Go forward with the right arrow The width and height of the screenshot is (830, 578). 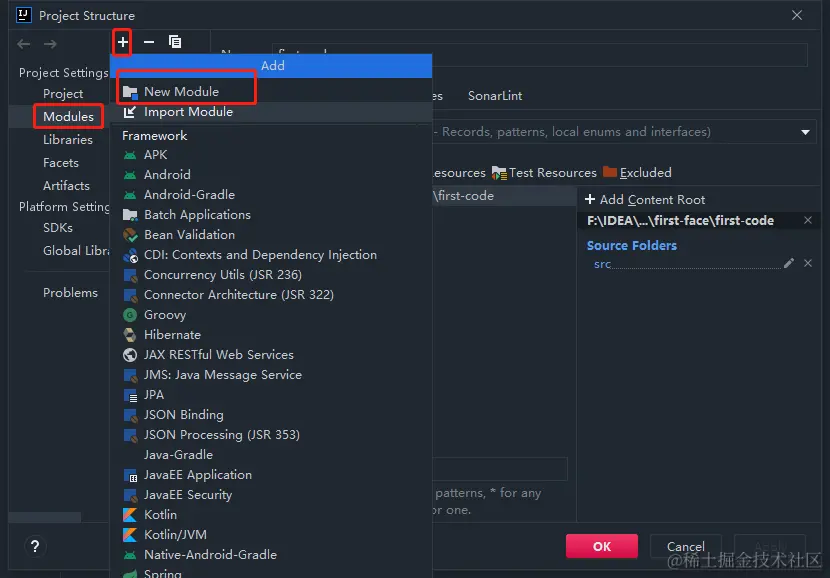[50, 44]
